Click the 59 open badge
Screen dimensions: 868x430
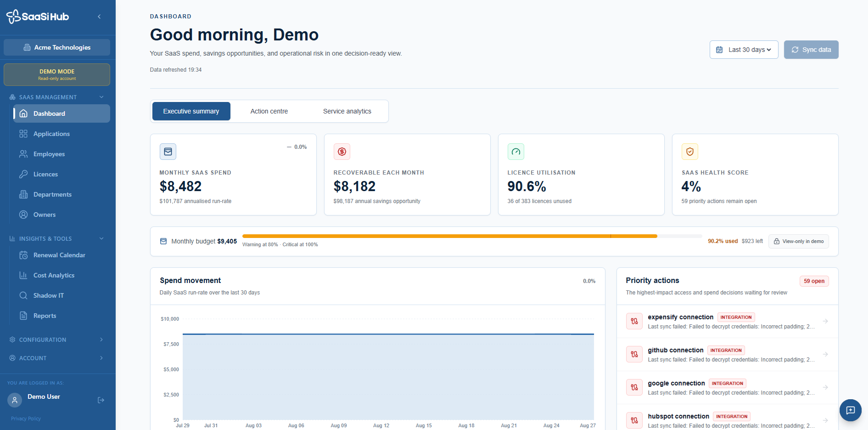point(814,281)
